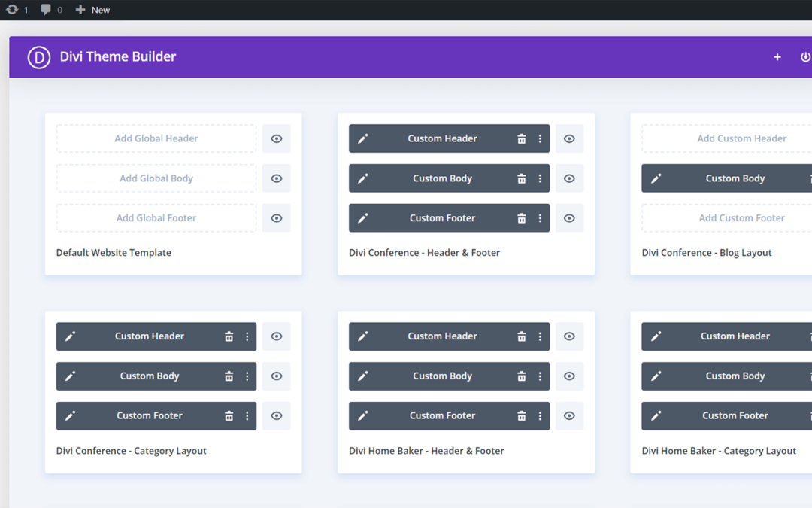Click New in the admin bar
The image size is (812, 508).
pyautogui.click(x=93, y=10)
